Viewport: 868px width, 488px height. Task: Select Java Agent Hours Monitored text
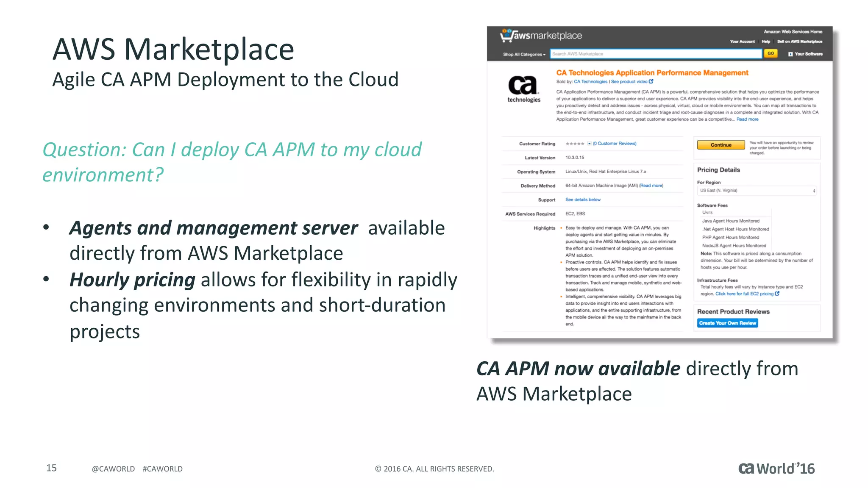click(x=731, y=221)
